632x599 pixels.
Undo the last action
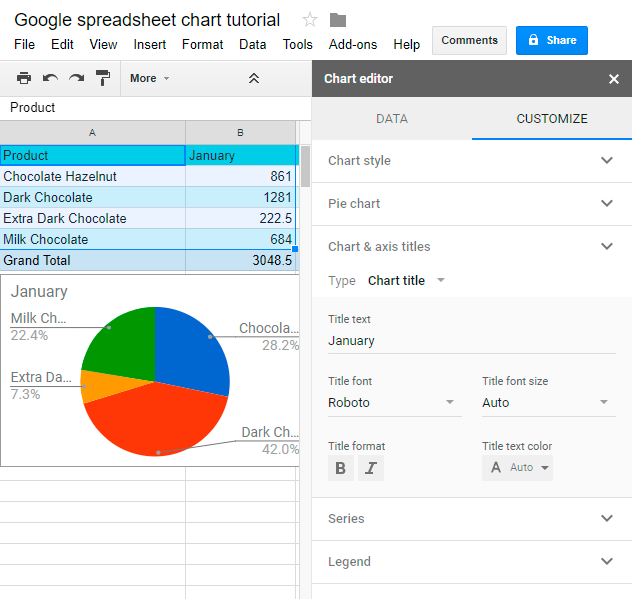50,78
